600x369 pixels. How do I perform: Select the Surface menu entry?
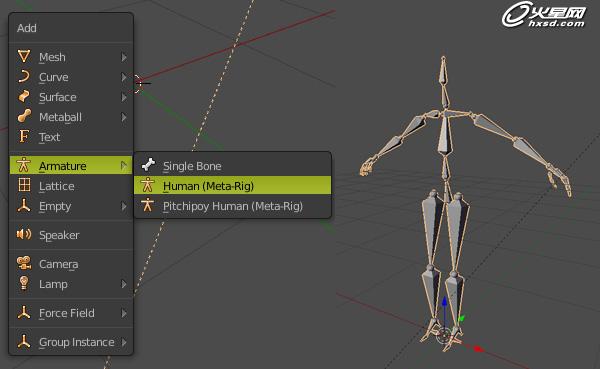71,97
